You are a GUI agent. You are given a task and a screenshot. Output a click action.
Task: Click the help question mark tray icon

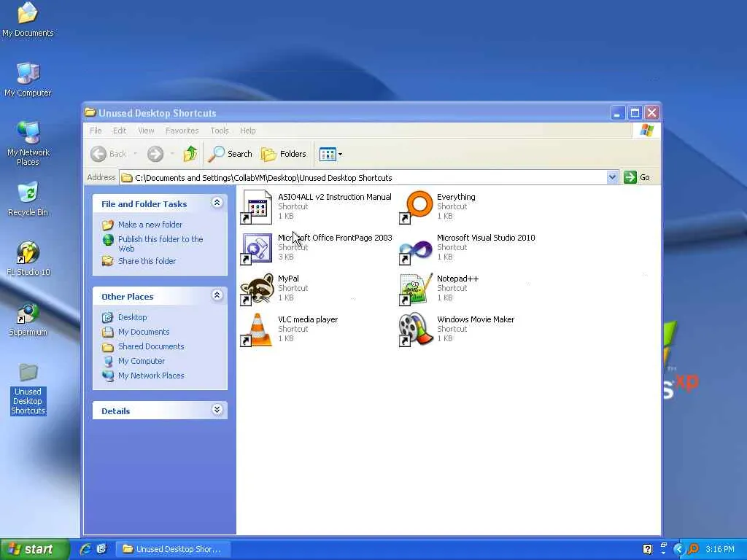[x=648, y=549]
